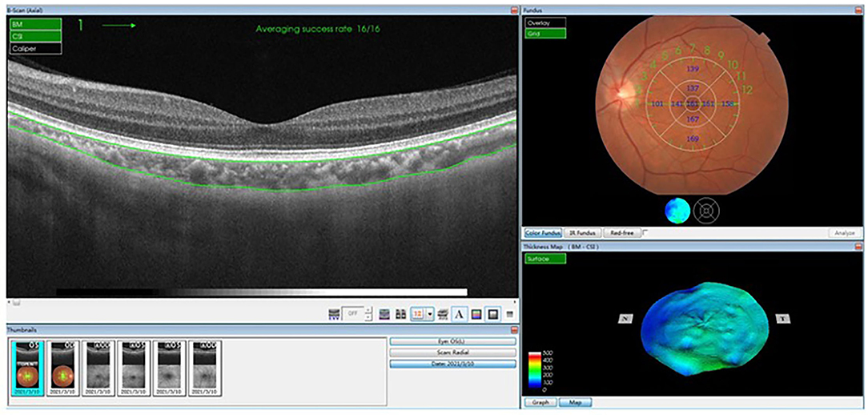The image size is (868, 415).
Task: Click the color map display icon
Action: pyautogui.click(x=476, y=314)
